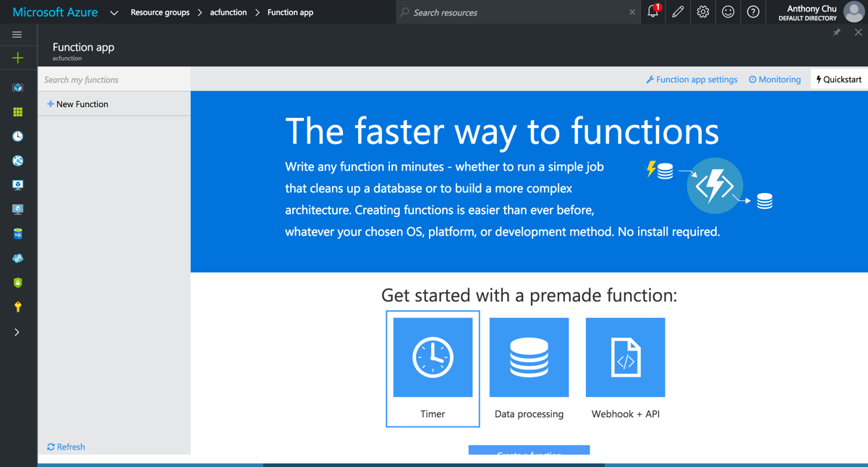Viewport: 868px width, 467px height.
Task: Open the help question mark icon
Action: 753,12
